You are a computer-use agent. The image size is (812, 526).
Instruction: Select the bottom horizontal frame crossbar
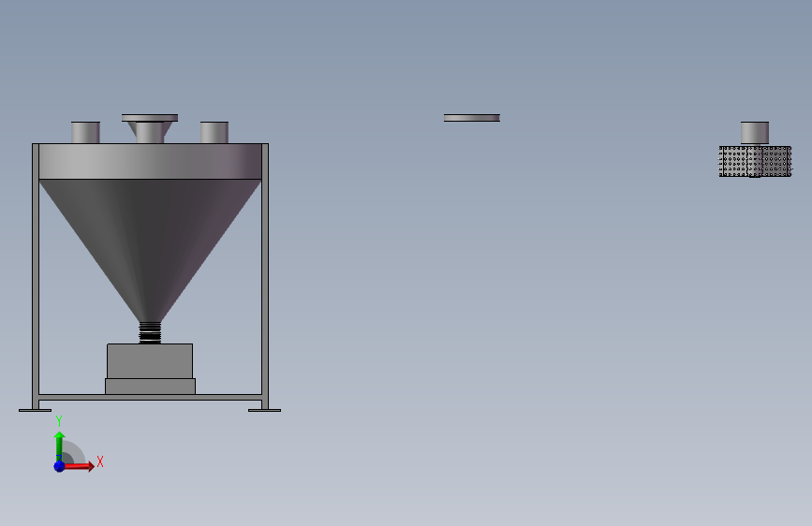[x=150, y=397]
